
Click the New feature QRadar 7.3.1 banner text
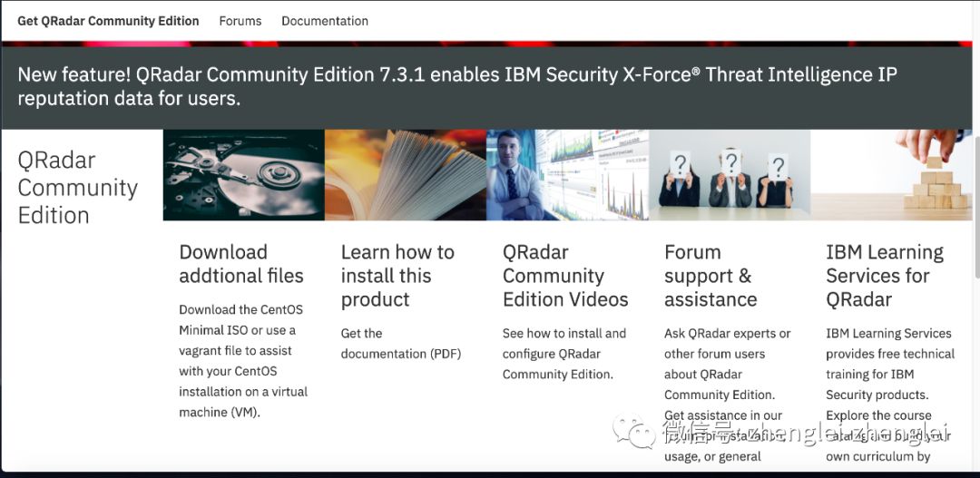pyautogui.click(x=457, y=87)
